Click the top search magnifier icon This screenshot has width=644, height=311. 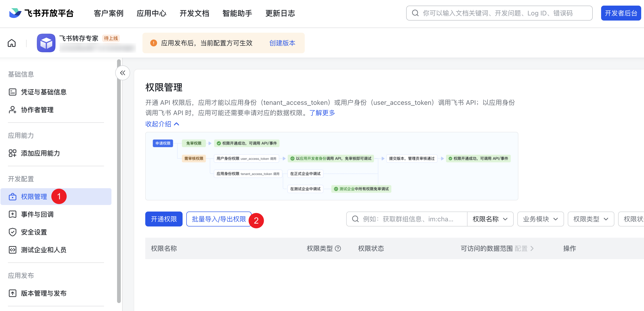point(415,13)
